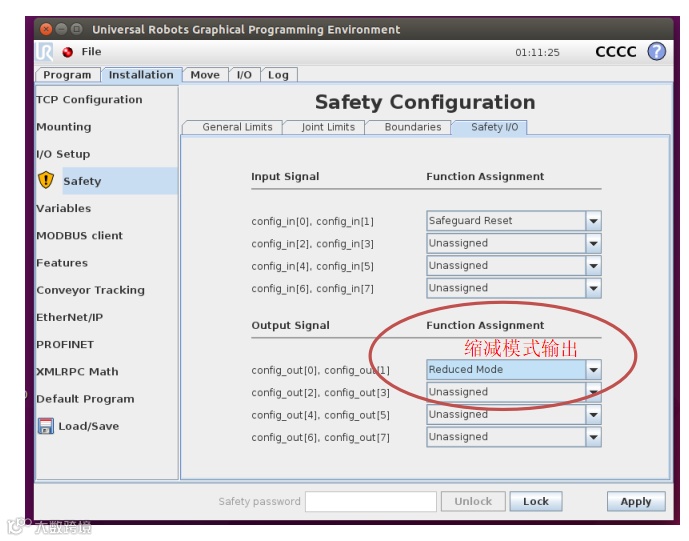The image size is (689, 541).
Task: Select the Safety sidebar entry
Action: (120, 181)
